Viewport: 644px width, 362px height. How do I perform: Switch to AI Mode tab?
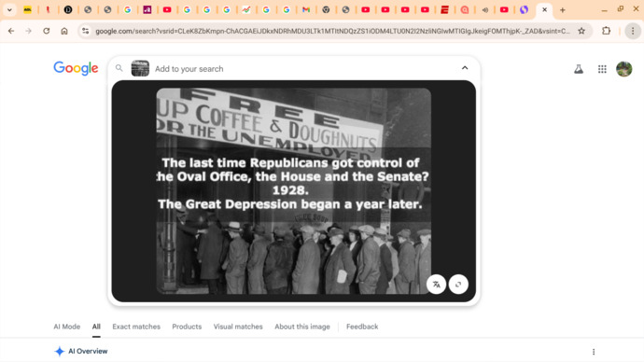click(67, 327)
